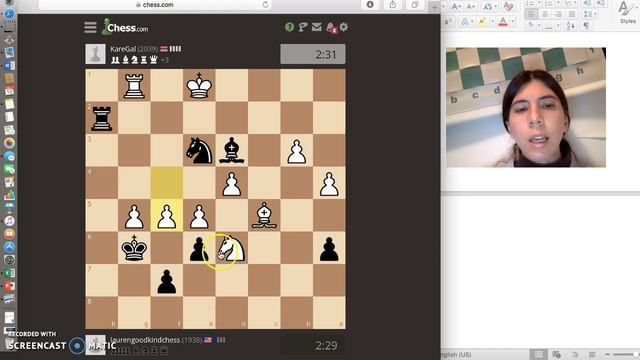Open Styles gallery in Word

(x=627, y=12)
